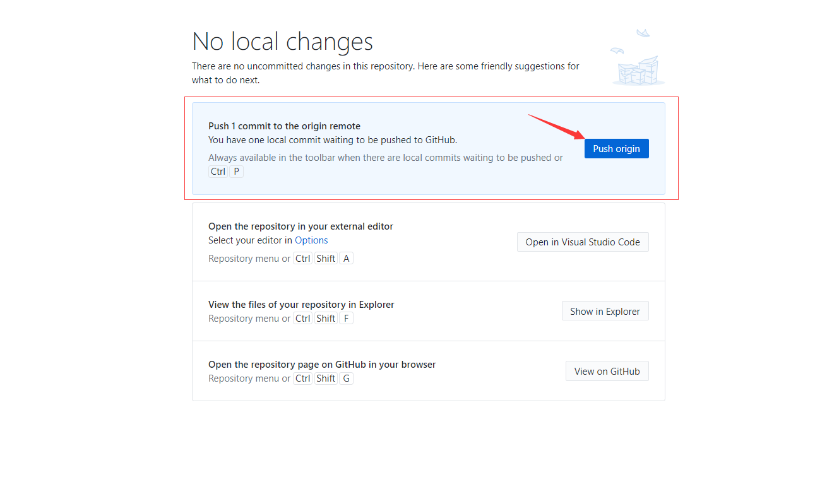Click the P key hint in push card
The height and width of the screenshot is (504, 815).
[x=236, y=172]
